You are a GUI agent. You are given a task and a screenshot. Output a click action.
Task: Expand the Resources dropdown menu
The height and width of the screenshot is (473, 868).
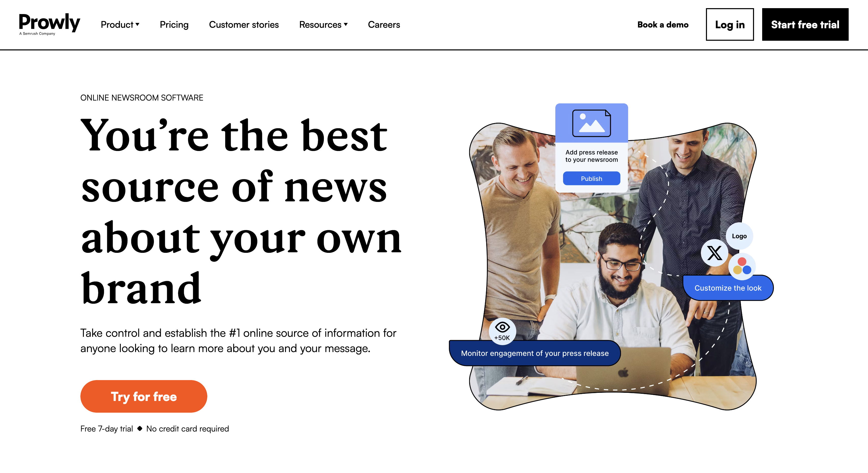click(x=323, y=24)
